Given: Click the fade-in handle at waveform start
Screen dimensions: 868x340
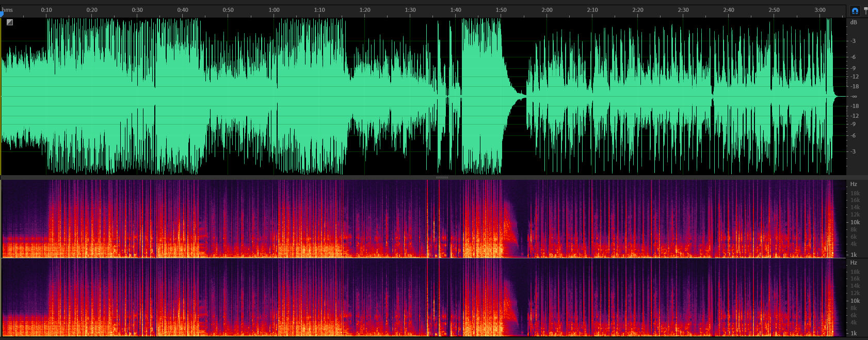Looking at the screenshot, I should (x=10, y=22).
